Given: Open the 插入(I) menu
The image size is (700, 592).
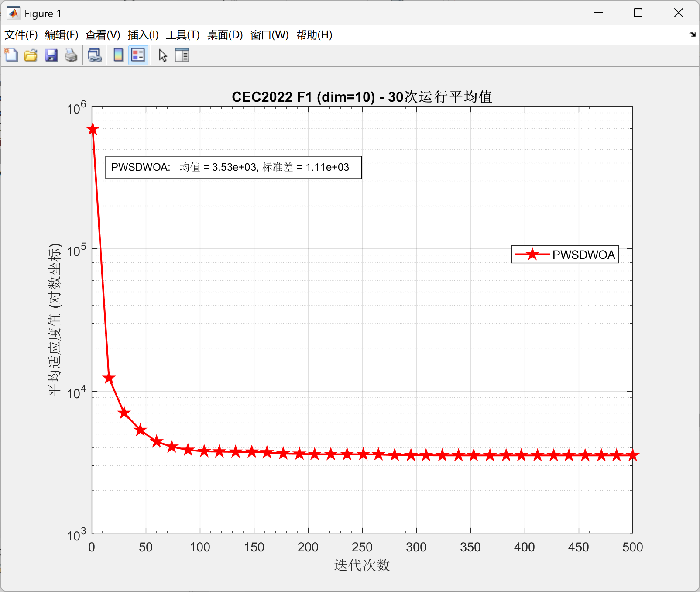Looking at the screenshot, I should click(x=143, y=35).
